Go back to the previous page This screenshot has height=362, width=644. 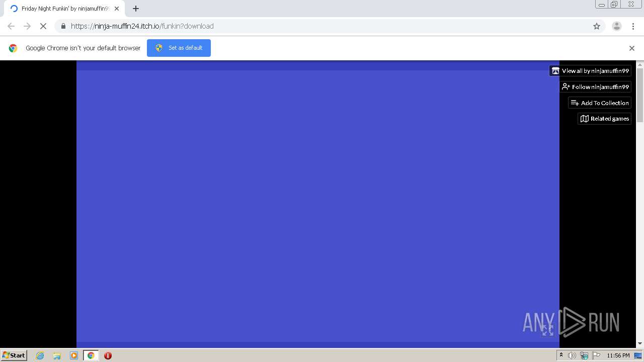coord(11,26)
